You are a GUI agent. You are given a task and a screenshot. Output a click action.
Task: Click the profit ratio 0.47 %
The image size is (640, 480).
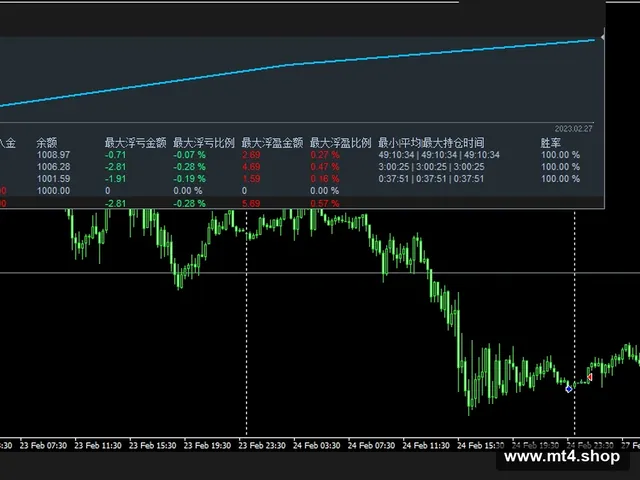pos(325,167)
